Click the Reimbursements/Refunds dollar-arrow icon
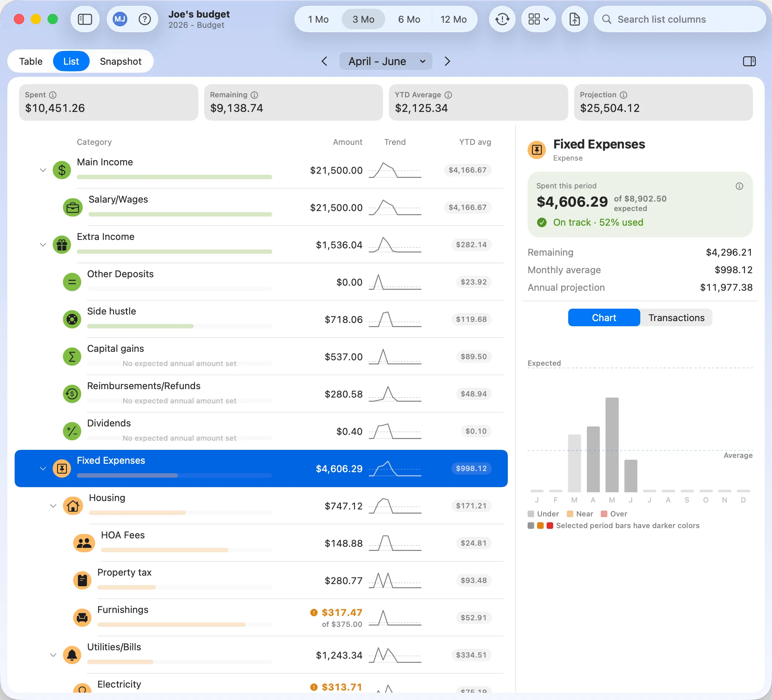 [x=72, y=394]
